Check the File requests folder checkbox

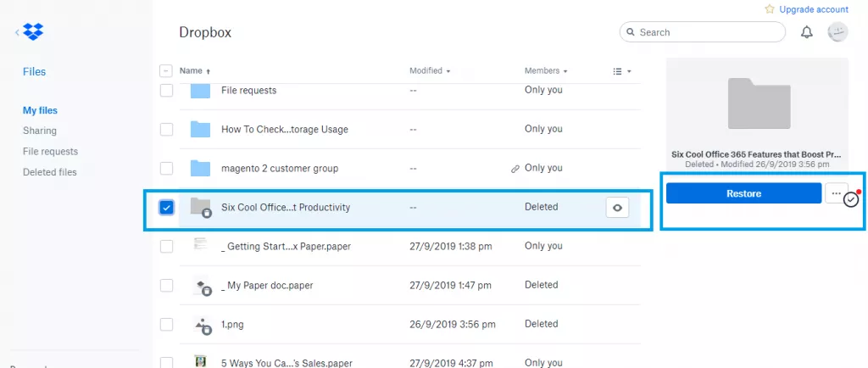point(167,90)
